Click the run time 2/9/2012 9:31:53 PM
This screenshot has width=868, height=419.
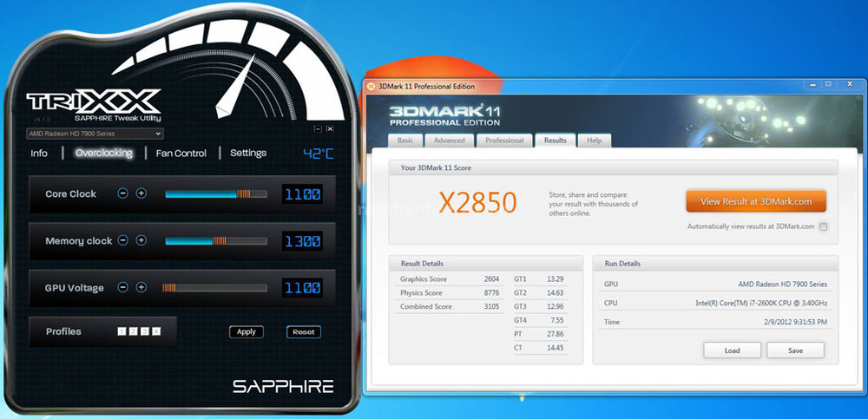coord(795,322)
